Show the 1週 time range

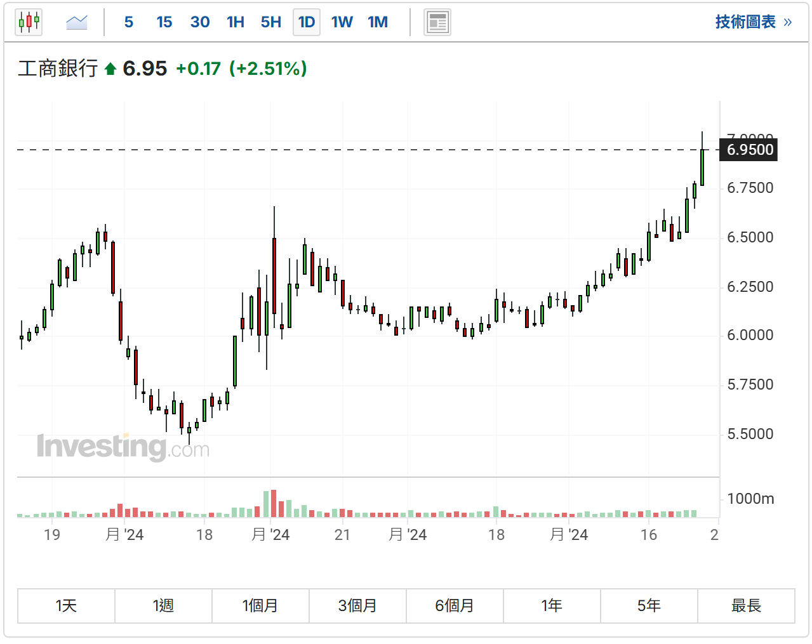tap(163, 606)
